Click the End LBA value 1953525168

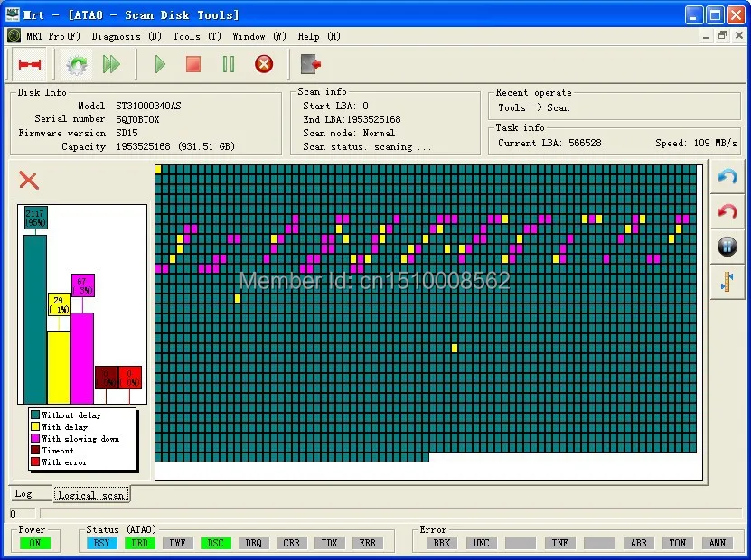pyautogui.click(x=373, y=119)
